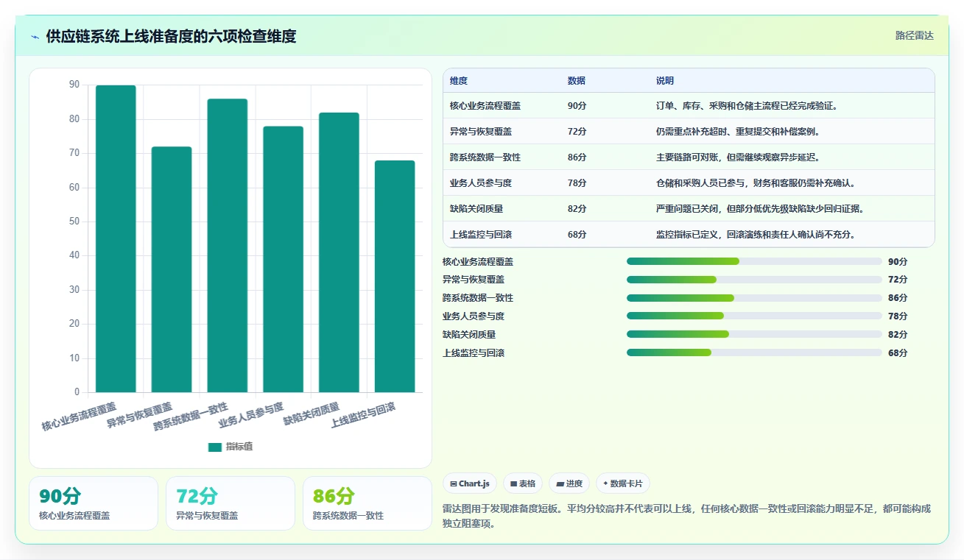Select the 缺陷关闭质量 table row cell

[x=476, y=209]
